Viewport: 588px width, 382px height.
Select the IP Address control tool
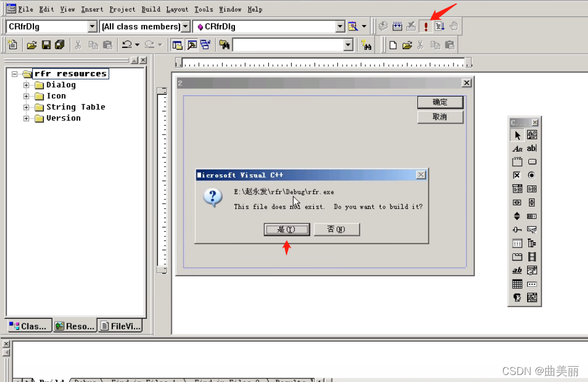coord(532,284)
